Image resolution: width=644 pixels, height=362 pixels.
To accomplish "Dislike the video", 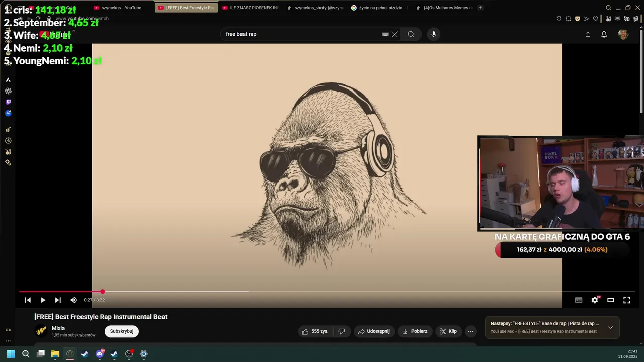I will point(342,331).
